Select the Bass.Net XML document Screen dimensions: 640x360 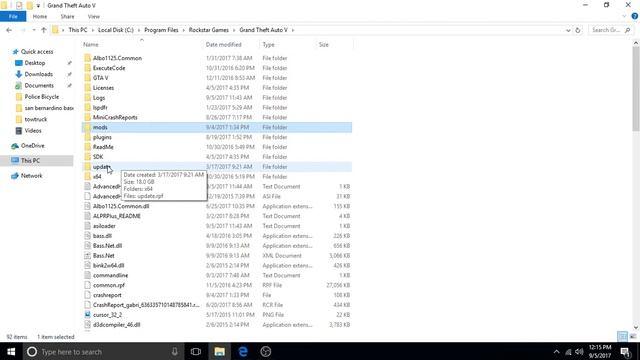pos(104,256)
